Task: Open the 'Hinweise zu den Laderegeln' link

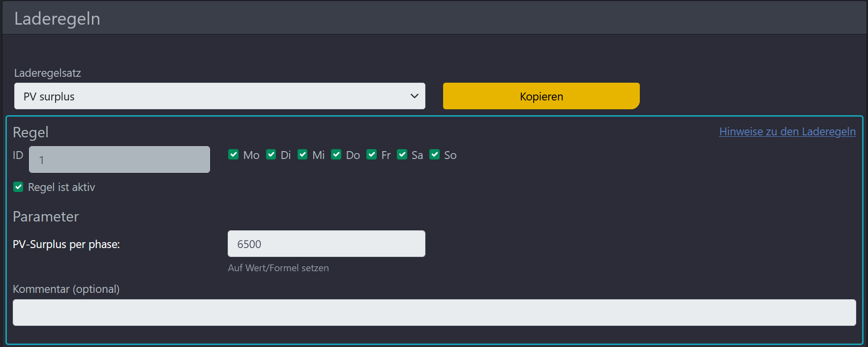Action: pyautogui.click(x=787, y=131)
